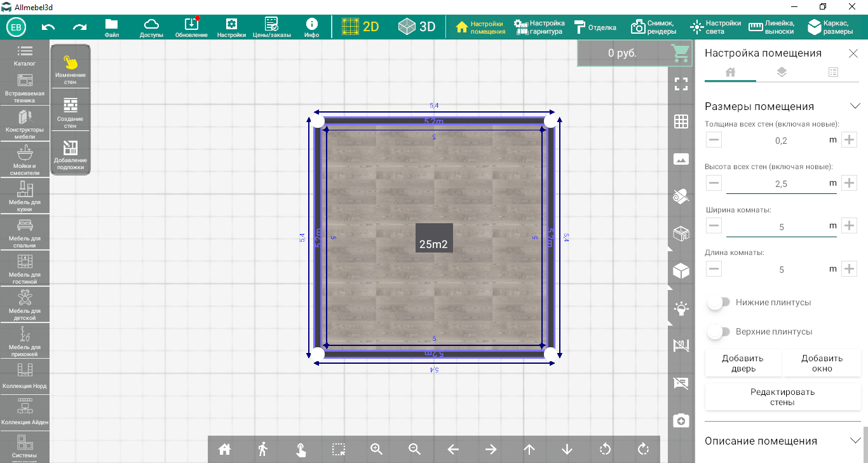Close the Настройка помещения panel
Viewport: 868px width, 463px height.
(x=853, y=53)
